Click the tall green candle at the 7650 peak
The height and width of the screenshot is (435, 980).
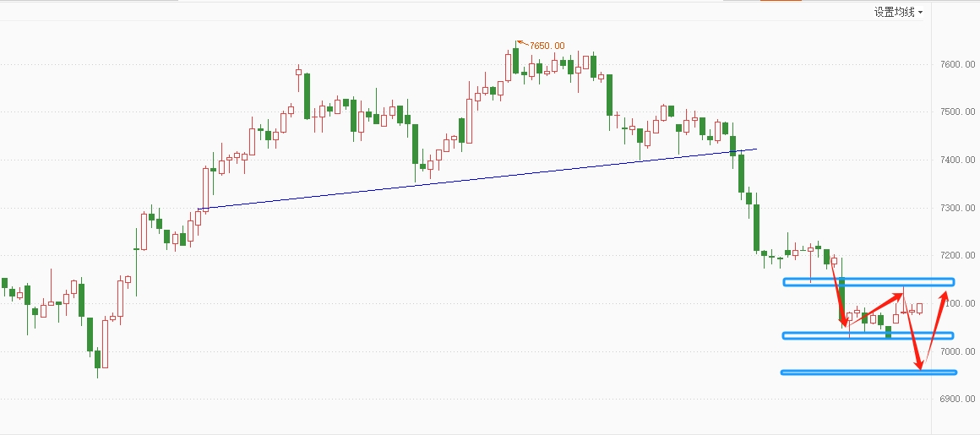point(515,62)
